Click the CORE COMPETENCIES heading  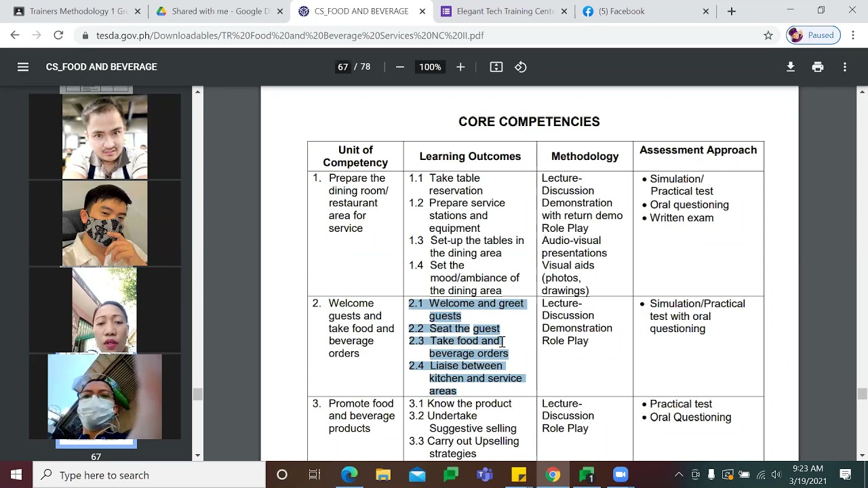(529, 122)
